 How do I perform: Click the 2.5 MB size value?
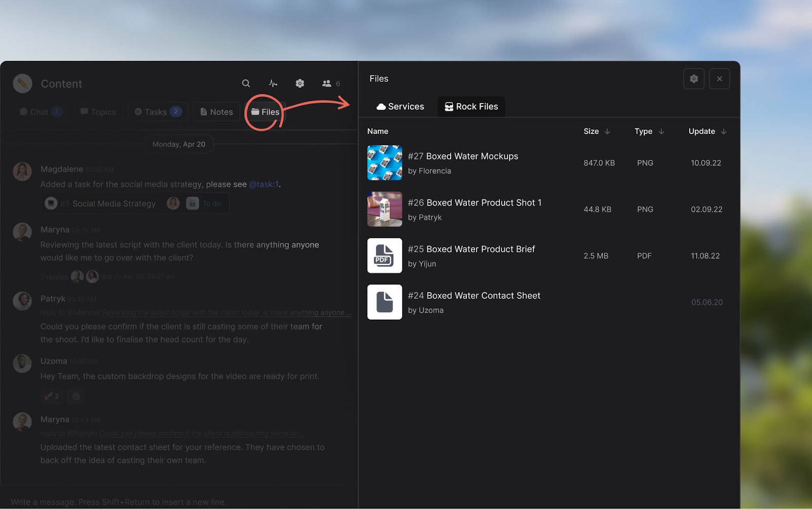pyautogui.click(x=596, y=256)
